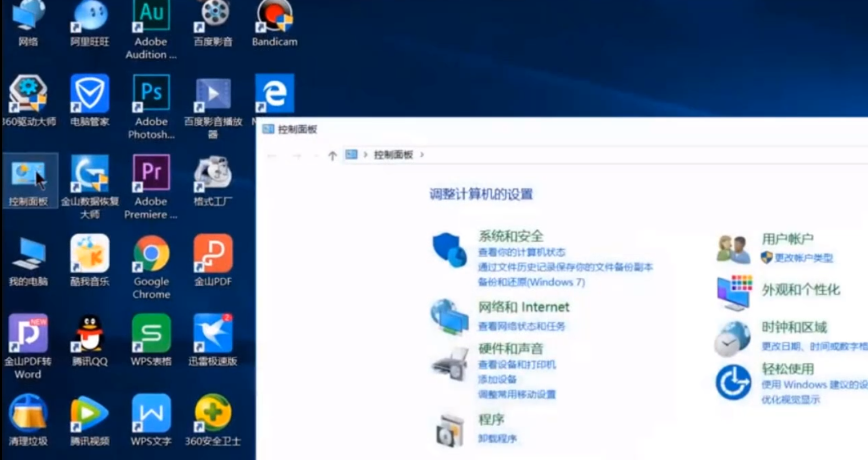Open the Clock and Region icon
868x460 pixels.
tap(732, 338)
